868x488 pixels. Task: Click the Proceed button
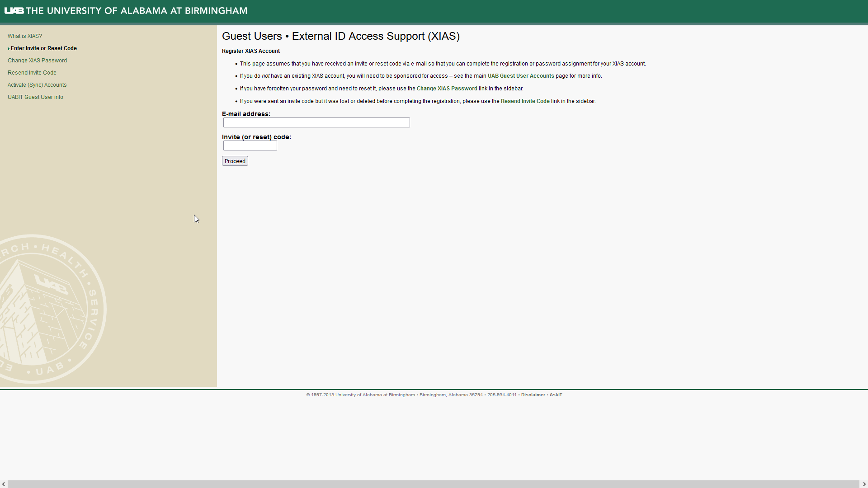tap(235, 161)
